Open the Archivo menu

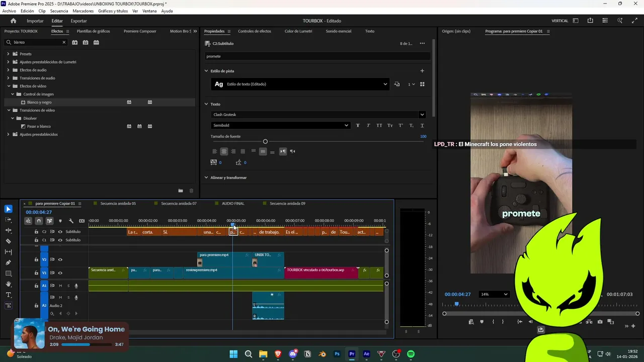[x=9, y=11]
